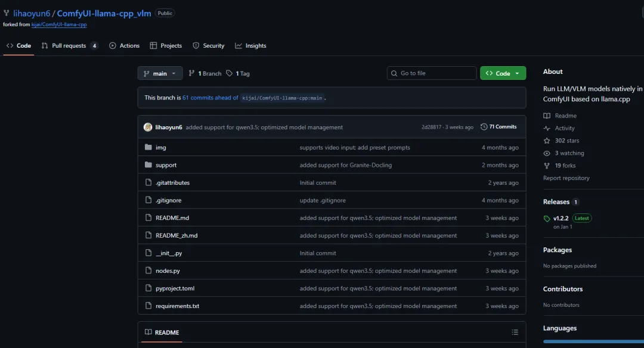Open the Report repository link
Image resolution: width=644 pixels, height=348 pixels.
566,178
